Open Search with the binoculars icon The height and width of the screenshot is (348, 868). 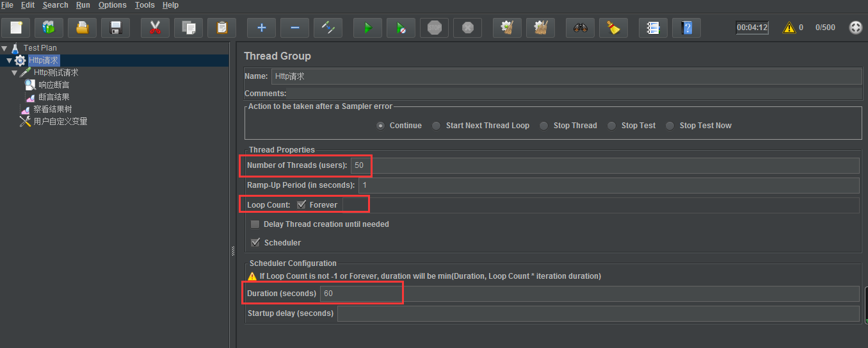pyautogui.click(x=580, y=28)
